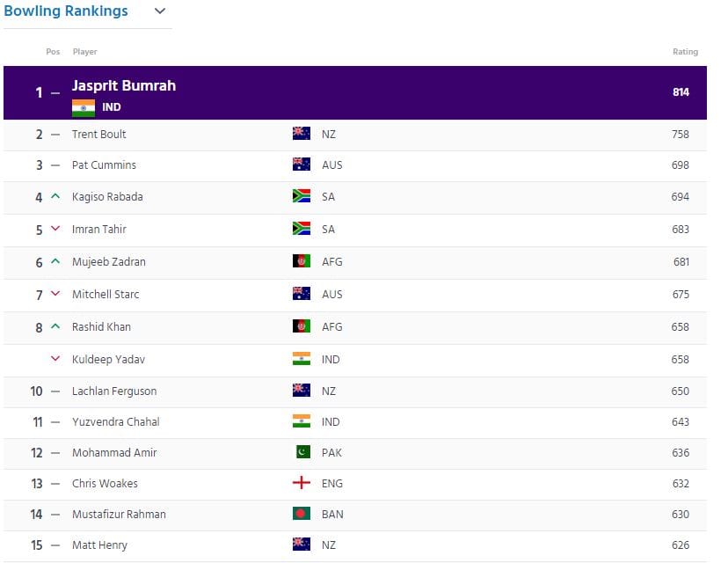Click the red down arrow beside Kuldeep Yadav
The height and width of the screenshot is (563, 728).
click(55, 359)
